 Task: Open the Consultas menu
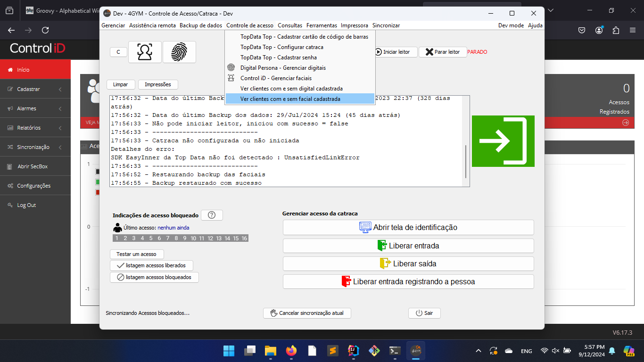[290, 25]
